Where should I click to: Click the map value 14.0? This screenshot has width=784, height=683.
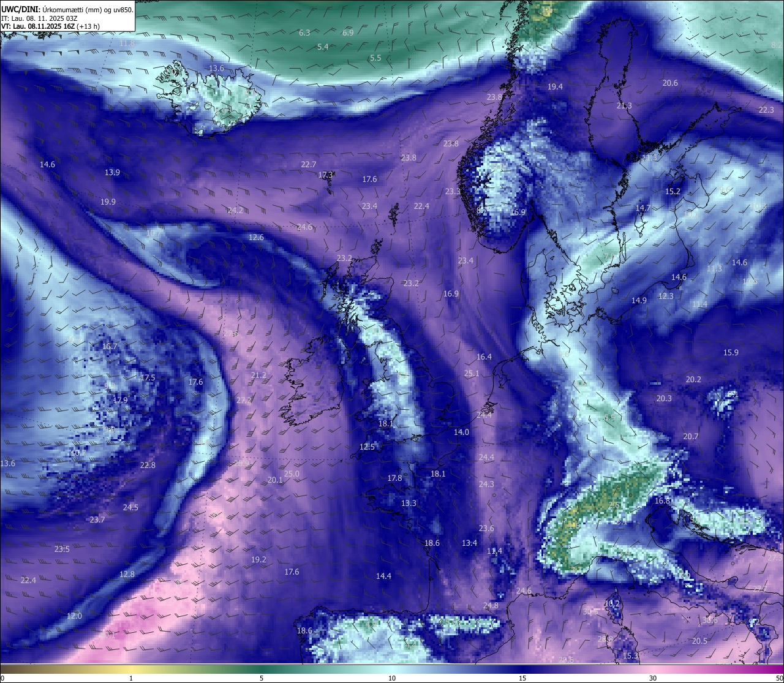pos(461,432)
